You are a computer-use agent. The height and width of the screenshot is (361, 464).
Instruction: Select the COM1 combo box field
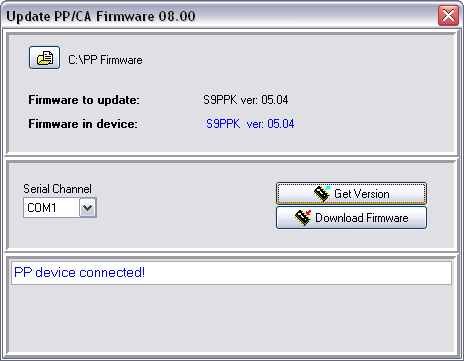[x=60, y=208]
